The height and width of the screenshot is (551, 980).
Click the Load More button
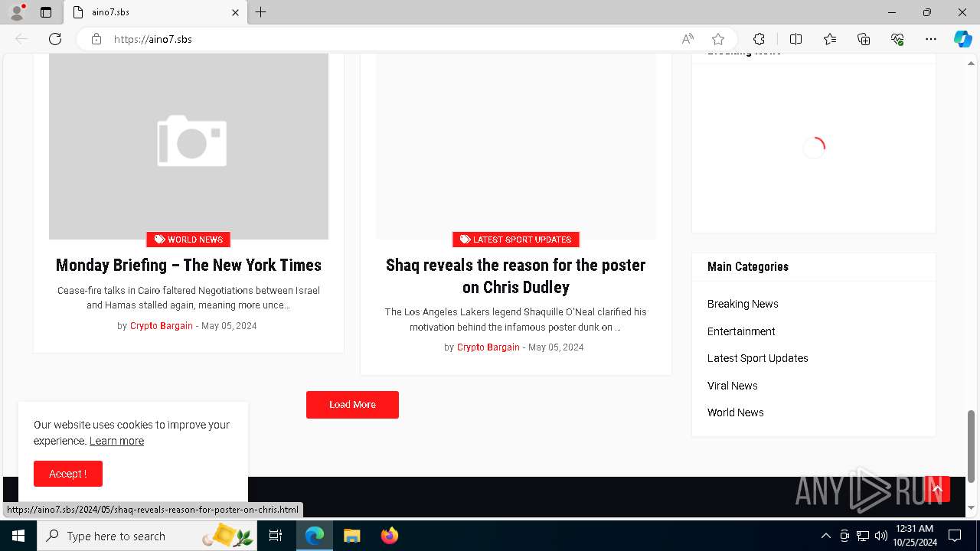(352, 405)
